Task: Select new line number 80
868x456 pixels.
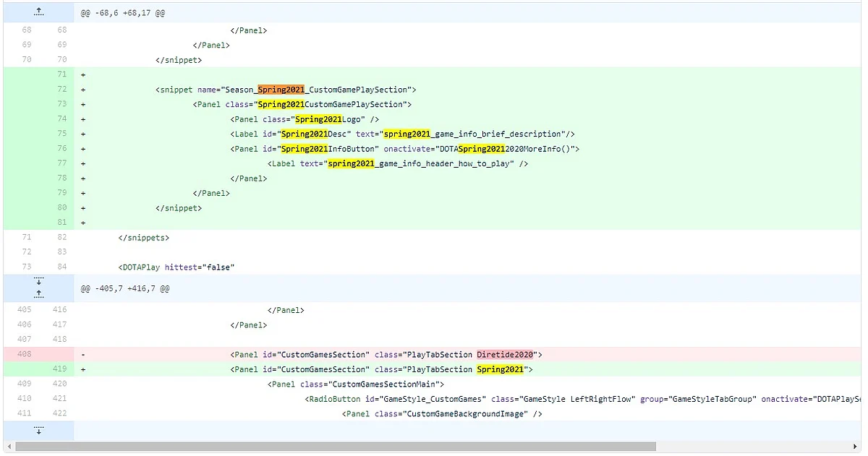Action: (x=61, y=208)
